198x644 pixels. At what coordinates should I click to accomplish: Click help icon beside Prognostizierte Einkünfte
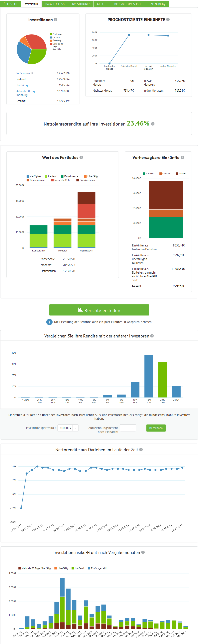click(168, 20)
